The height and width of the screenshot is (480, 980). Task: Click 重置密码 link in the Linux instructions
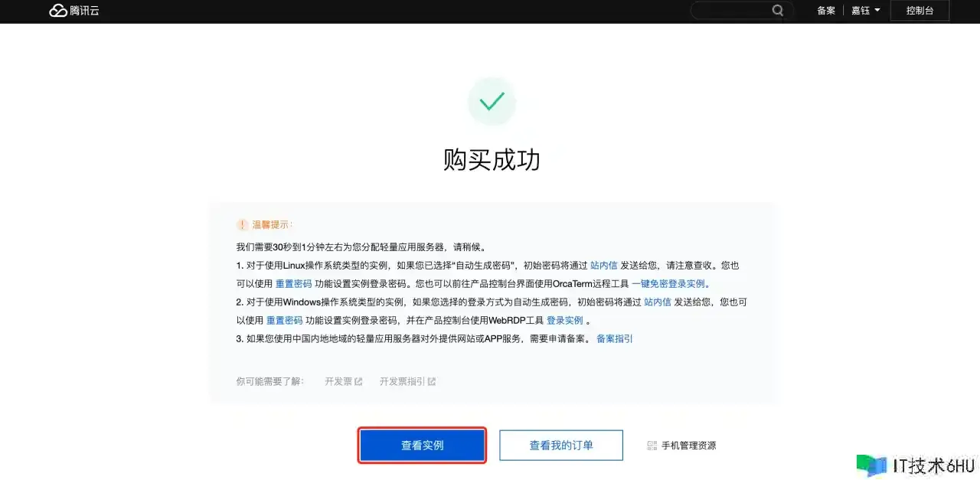(x=294, y=284)
